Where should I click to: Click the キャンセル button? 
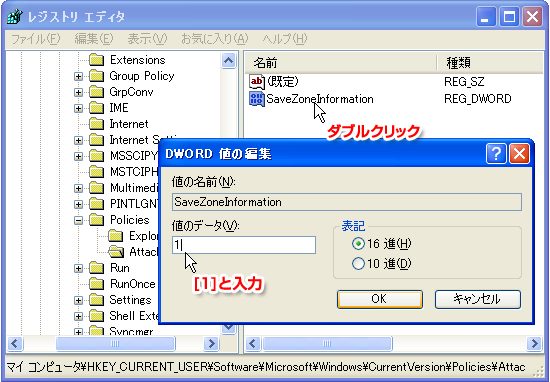pos(477,299)
